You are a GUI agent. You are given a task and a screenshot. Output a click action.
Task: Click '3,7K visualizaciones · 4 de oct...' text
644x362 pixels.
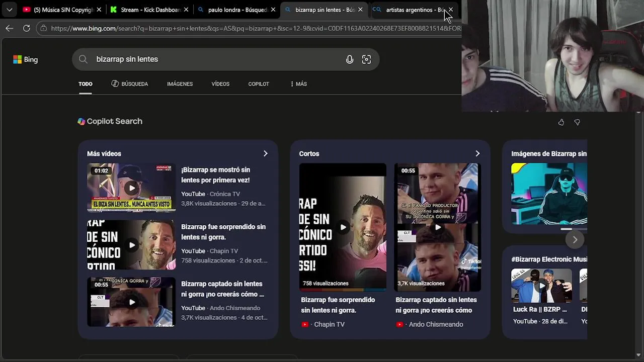coord(224,318)
